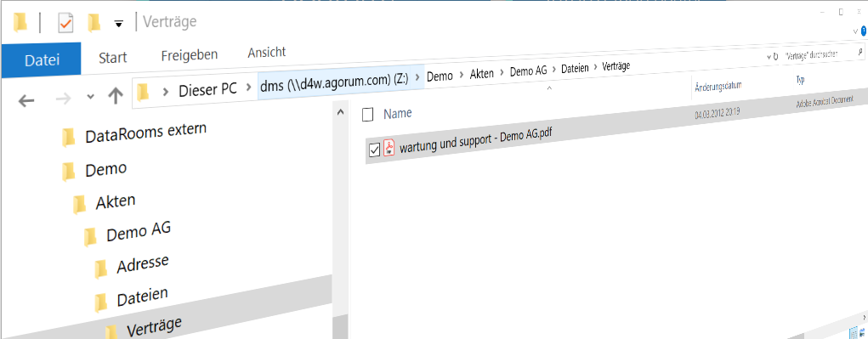Click the folder icon in address bar
Screen dimensions: 868x339
coord(144,92)
